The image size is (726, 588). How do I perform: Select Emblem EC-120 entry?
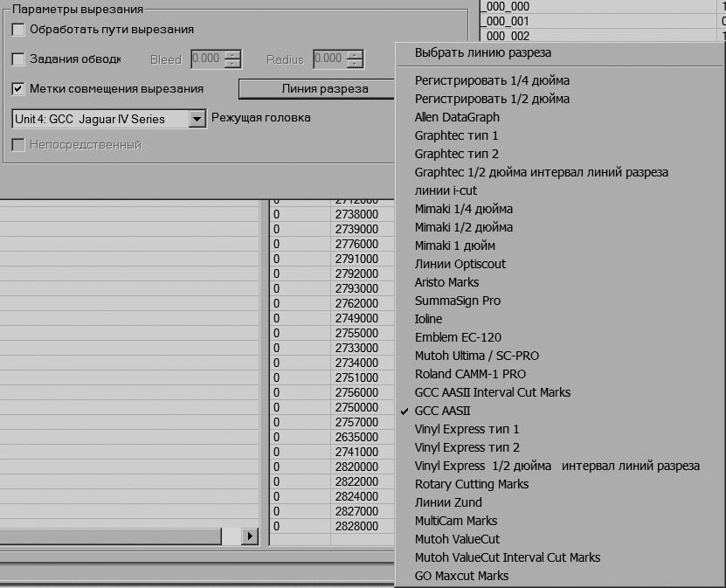458,337
